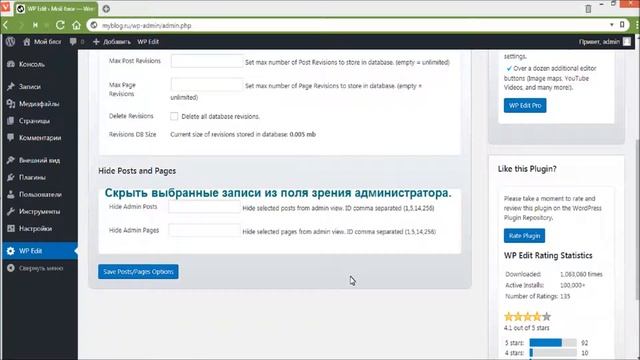Reload the page with the refresh icon

[60, 25]
